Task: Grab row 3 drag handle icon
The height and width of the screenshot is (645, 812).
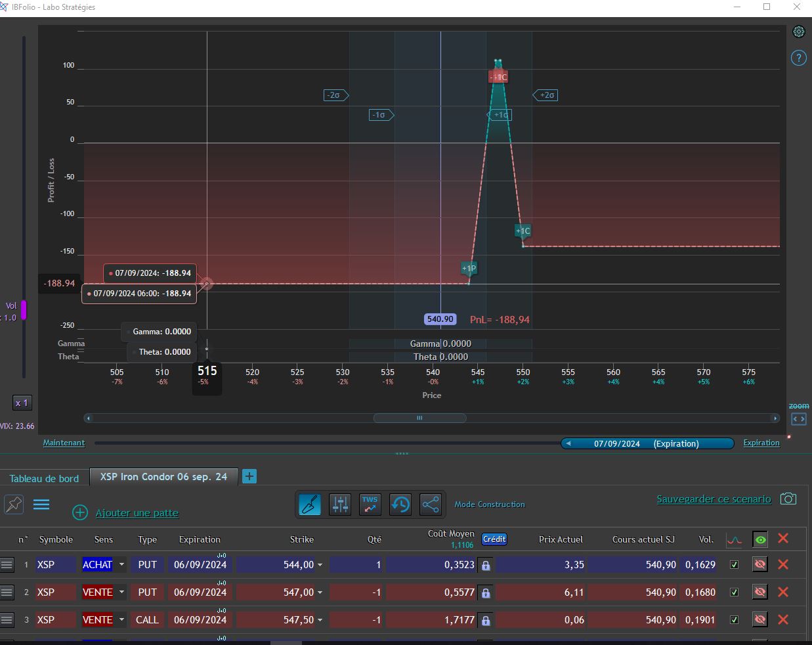Action: (x=7, y=619)
